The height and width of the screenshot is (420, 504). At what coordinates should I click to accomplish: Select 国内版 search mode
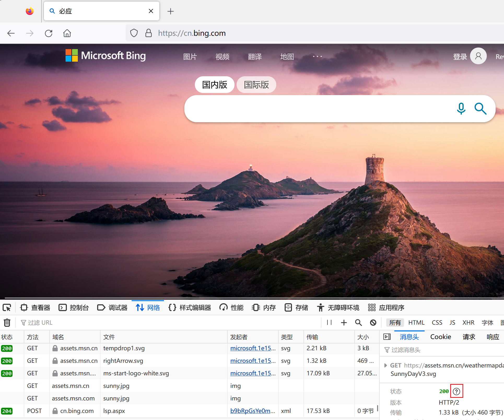[214, 85]
